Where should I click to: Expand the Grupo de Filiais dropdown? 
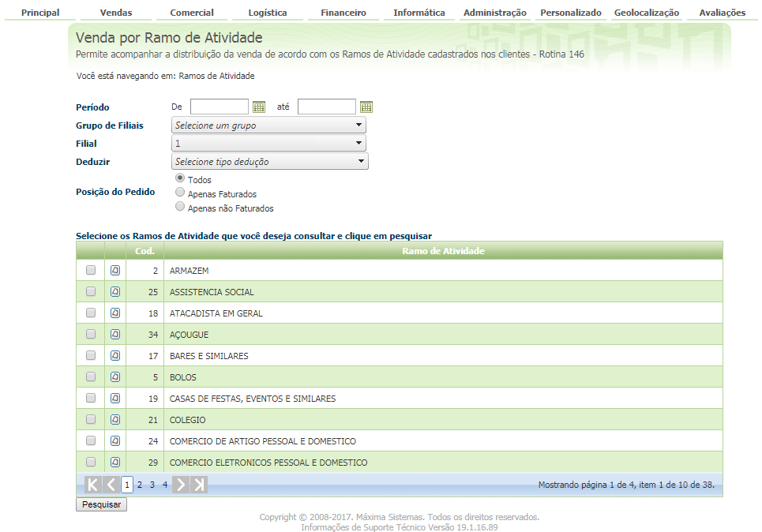[x=268, y=125]
